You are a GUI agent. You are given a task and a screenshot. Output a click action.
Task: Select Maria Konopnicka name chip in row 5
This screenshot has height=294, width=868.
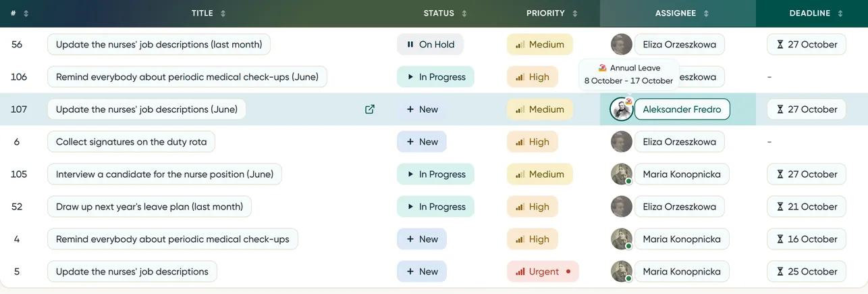click(682, 272)
